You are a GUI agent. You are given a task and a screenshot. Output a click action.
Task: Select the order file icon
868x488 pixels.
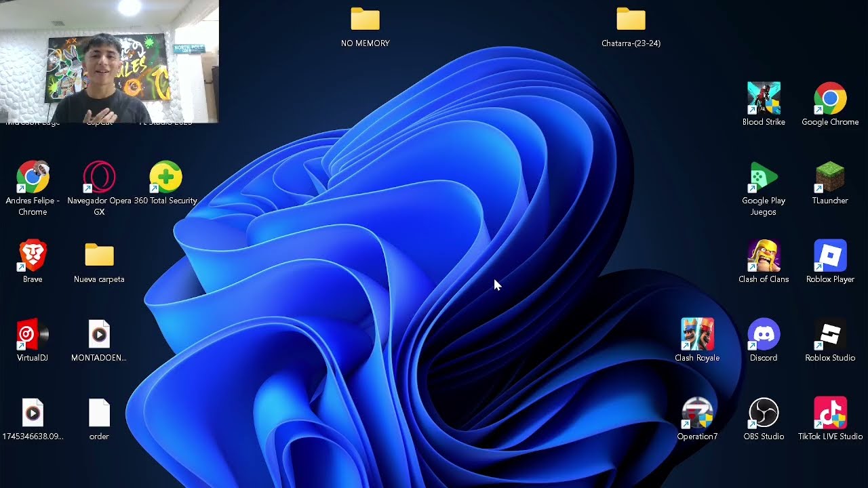click(x=99, y=413)
